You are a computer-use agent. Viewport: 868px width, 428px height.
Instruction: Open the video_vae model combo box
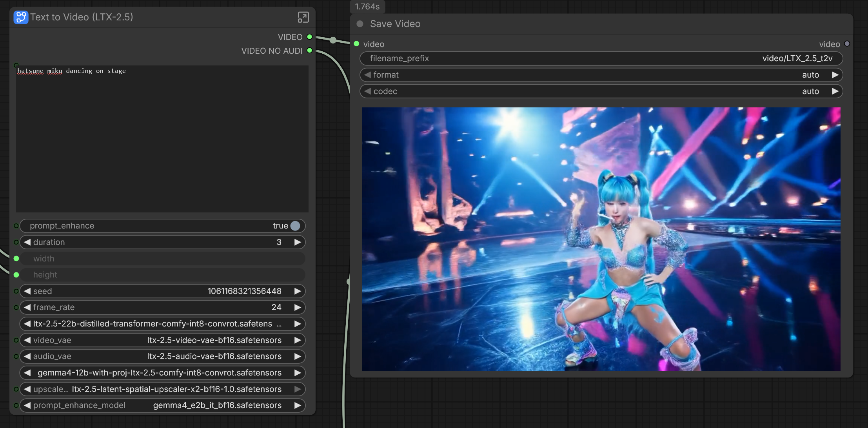click(x=162, y=340)
